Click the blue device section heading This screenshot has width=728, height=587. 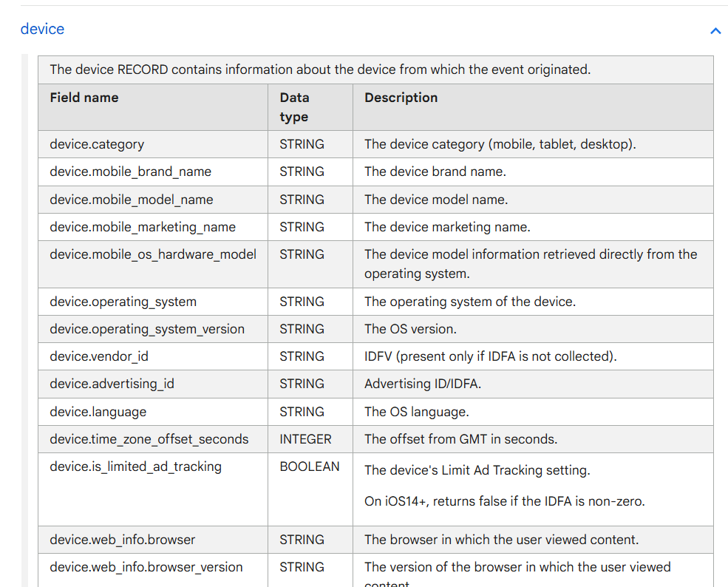(42, 29)
